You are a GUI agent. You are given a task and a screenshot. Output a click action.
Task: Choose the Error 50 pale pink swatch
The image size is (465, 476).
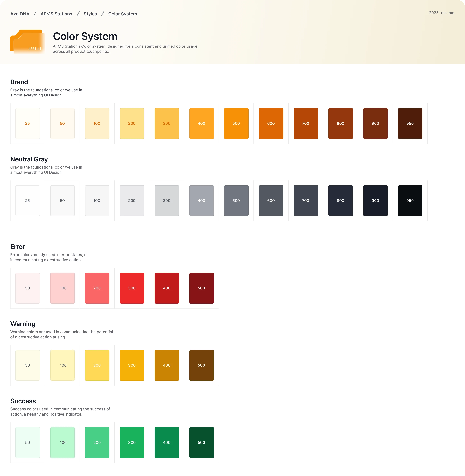[x=28, y=288]
